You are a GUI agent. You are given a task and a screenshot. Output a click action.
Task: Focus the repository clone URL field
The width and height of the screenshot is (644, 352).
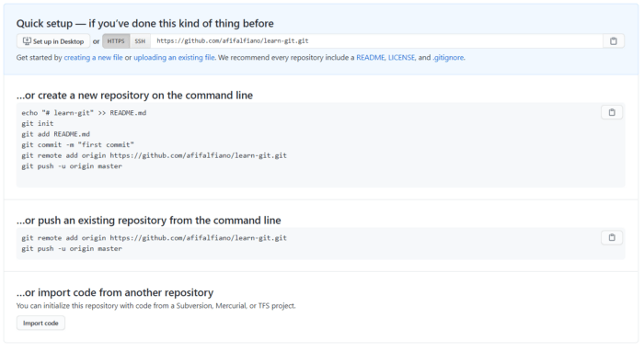(x=376, y=41)
